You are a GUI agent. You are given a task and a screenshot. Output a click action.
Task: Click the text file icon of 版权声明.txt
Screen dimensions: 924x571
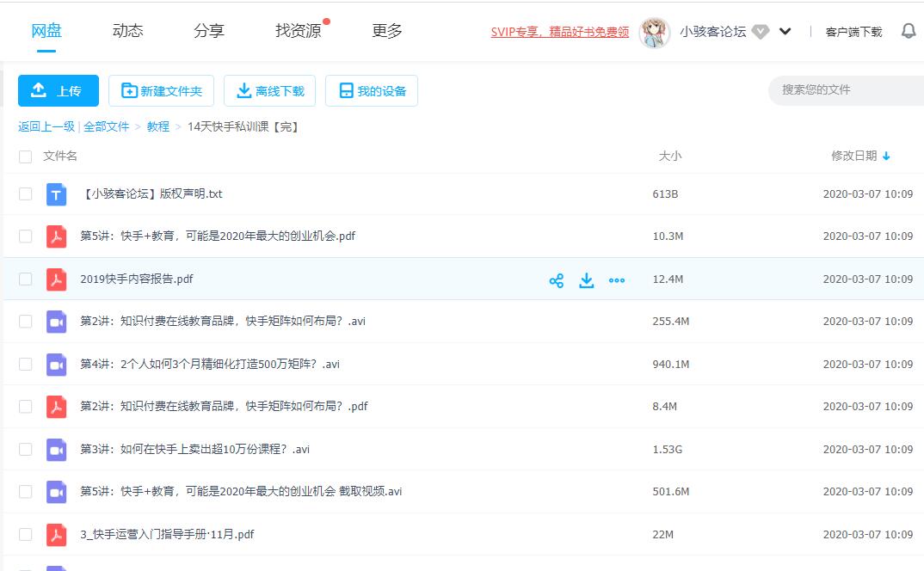(x=56, y=194)
